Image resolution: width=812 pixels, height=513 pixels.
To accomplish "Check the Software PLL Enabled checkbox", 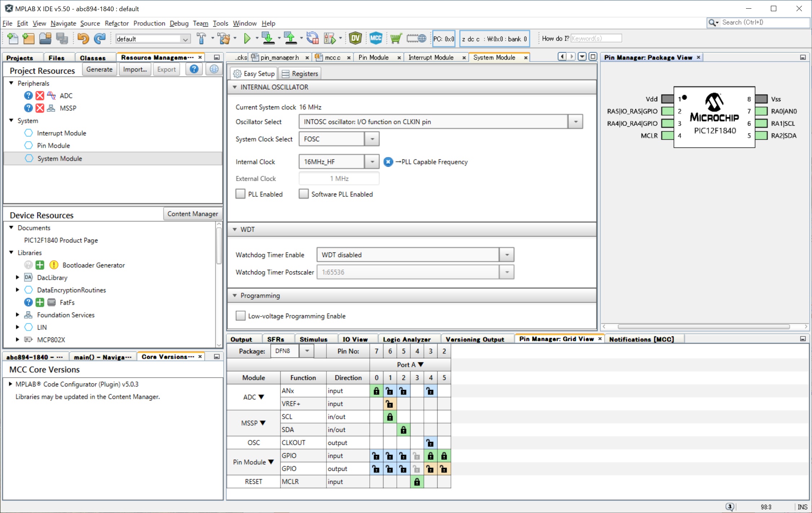I will (x=304, y=194).
